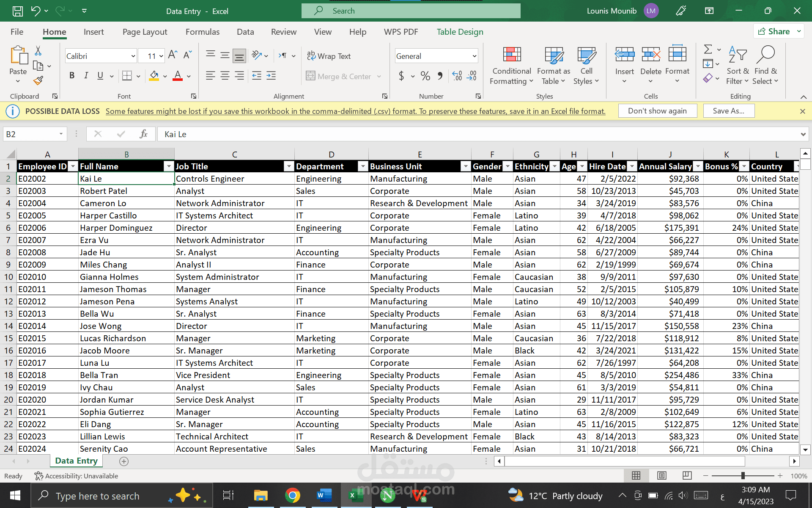Decrease decimal places
Image resolution: width=812 pixels, height=508 pixels.
point(472,76)
